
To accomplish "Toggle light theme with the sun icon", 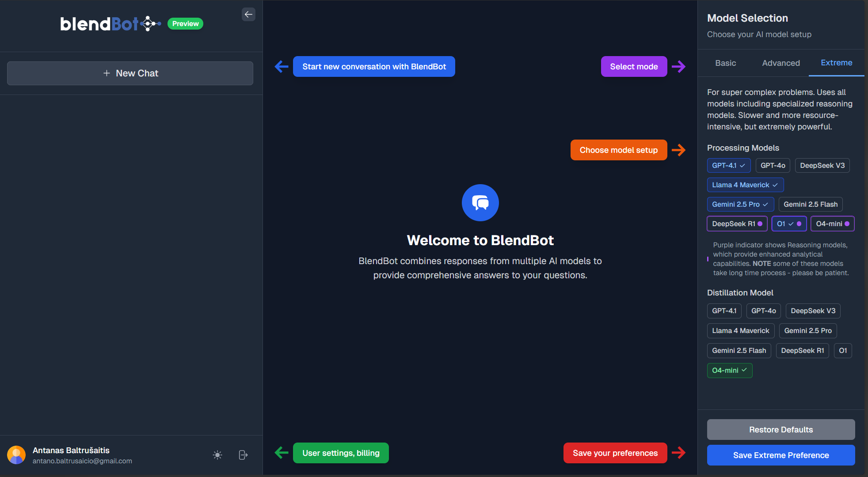I will (x=217, y=455).
